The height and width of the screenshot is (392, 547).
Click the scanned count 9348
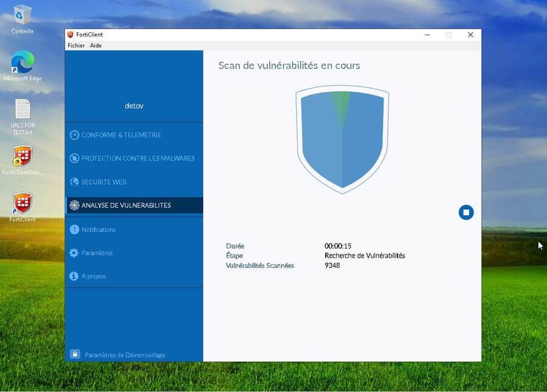tap(332, 266)
